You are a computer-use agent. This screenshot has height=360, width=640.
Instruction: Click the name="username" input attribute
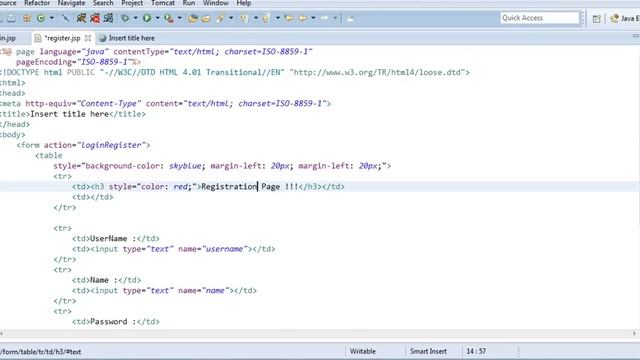pos(213,249)
